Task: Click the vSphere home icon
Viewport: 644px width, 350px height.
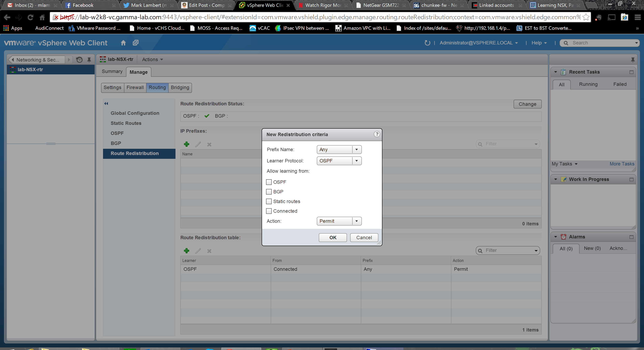Action: point(123,43)
